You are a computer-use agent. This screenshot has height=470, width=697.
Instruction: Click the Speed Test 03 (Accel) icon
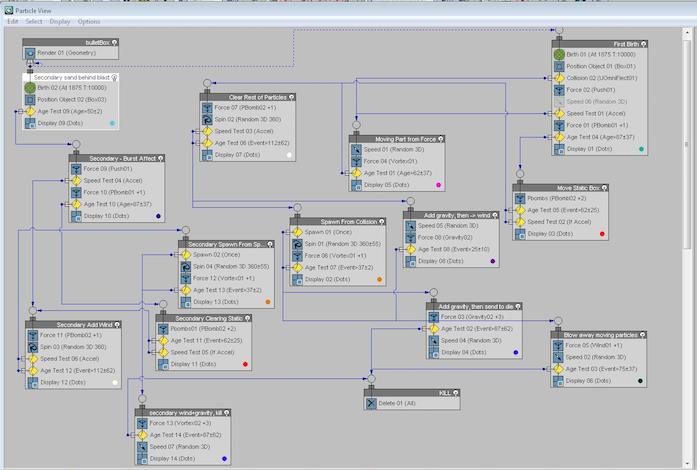coord(207,131)
